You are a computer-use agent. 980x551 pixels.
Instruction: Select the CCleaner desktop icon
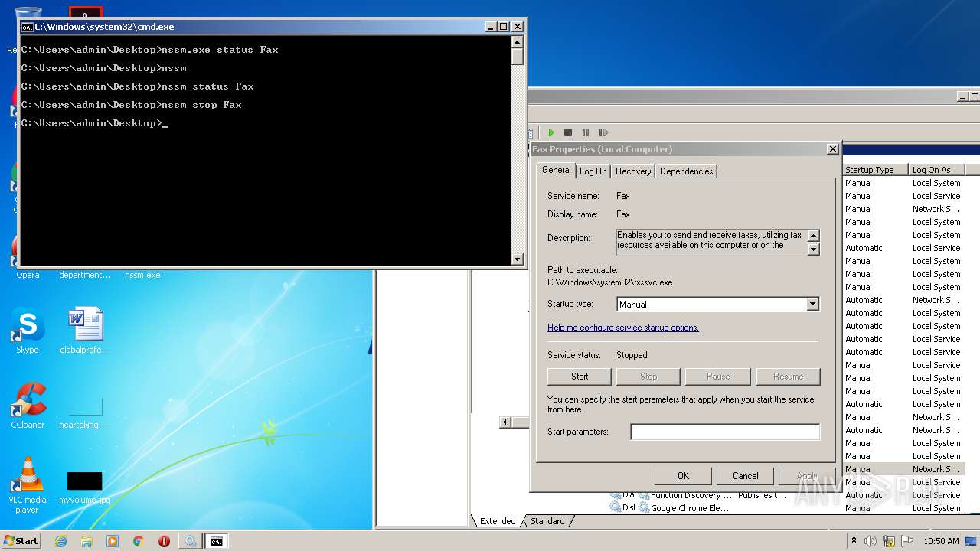[x=28, y=406]
